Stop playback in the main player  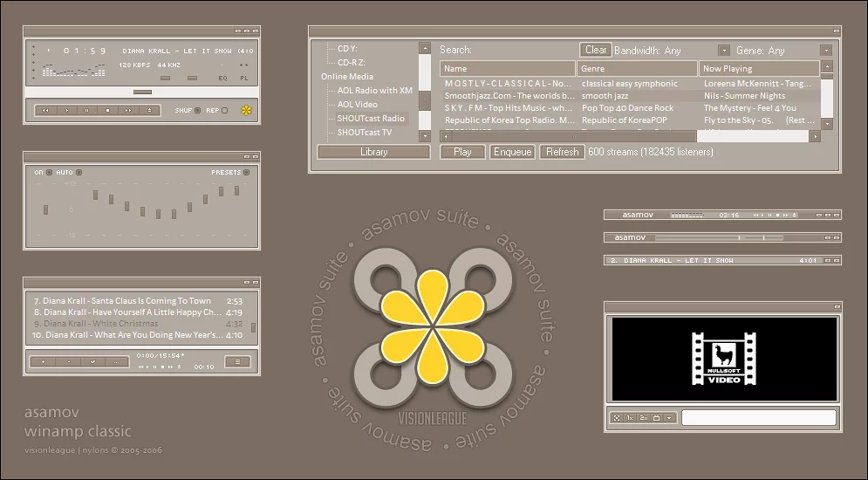pyautogui.click(x=107, y=111)
